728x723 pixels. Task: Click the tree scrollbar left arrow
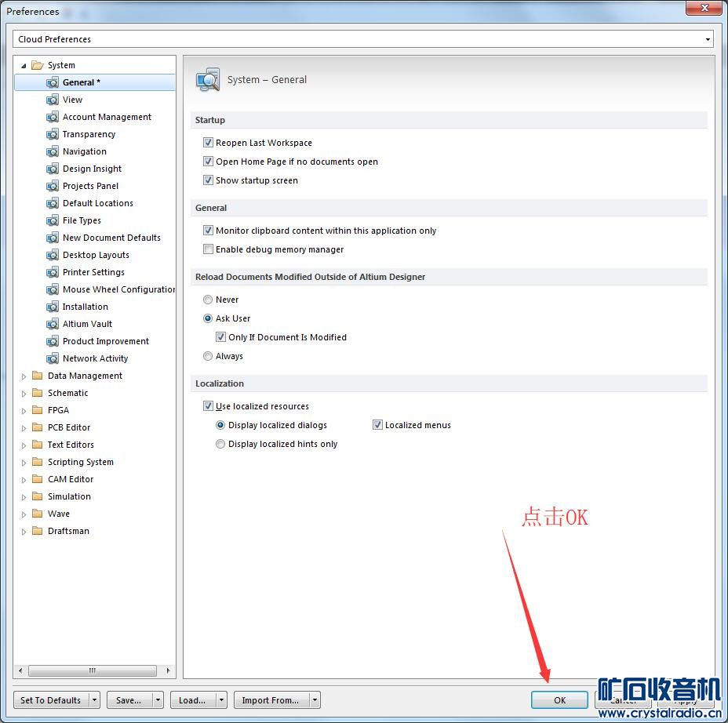tap(20, 670)
